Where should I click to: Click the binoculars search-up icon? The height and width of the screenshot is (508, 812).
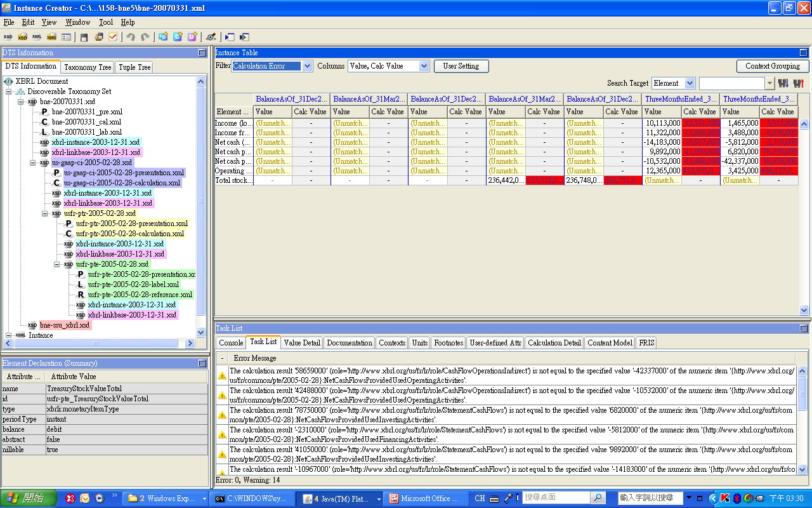(x=799, y=83)
